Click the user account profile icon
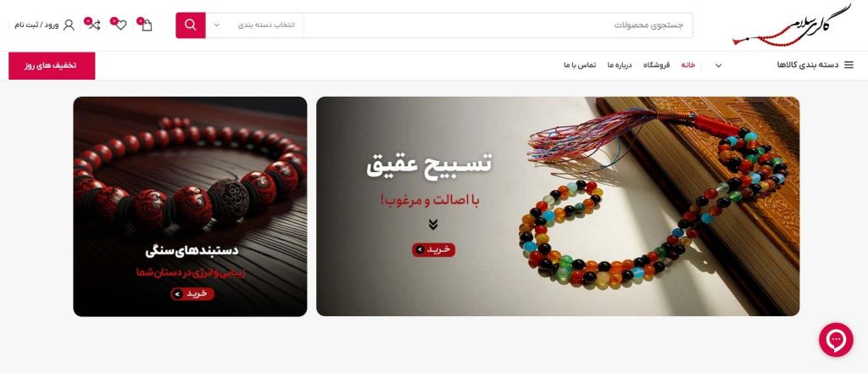Image resolution: width=868 pixels, height=373 pixels. (x=69, y=25)
